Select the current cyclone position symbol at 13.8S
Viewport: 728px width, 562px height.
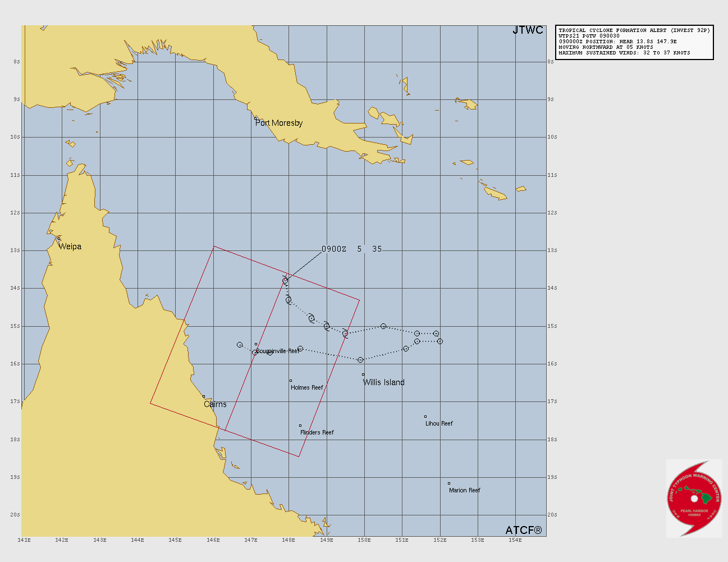[285, 280]
